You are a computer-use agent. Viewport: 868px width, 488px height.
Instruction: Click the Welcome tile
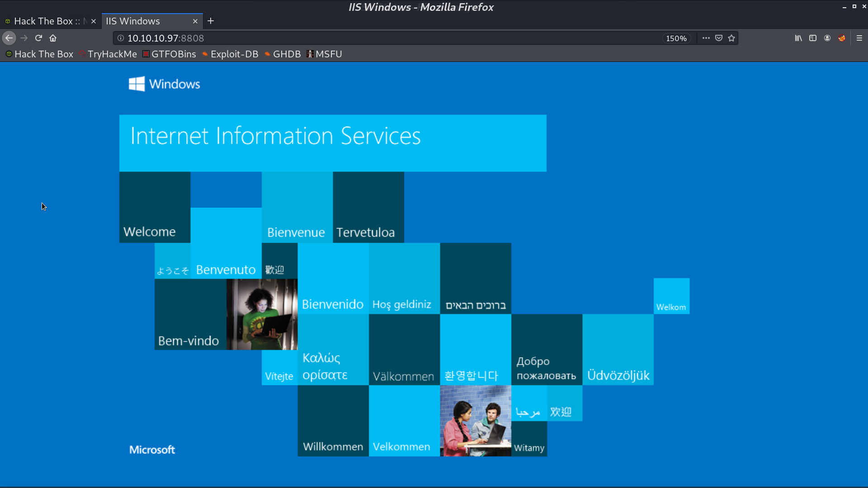coord(155,207)
